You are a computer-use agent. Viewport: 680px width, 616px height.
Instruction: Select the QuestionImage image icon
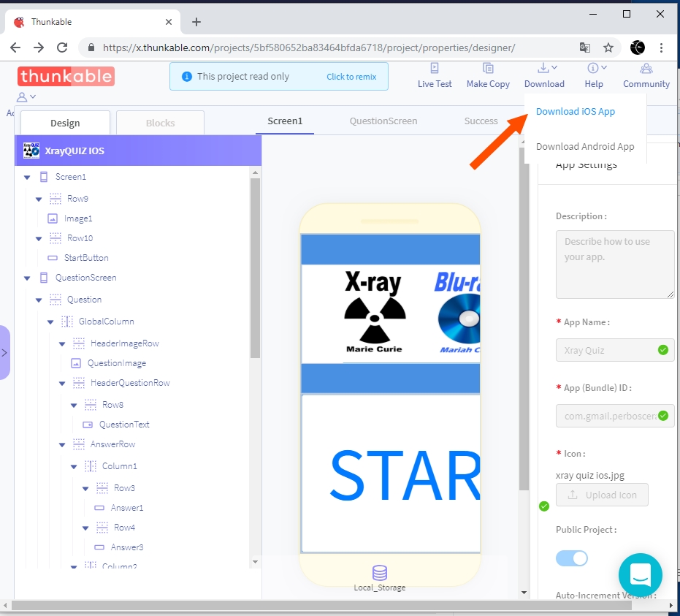[76, 363]
